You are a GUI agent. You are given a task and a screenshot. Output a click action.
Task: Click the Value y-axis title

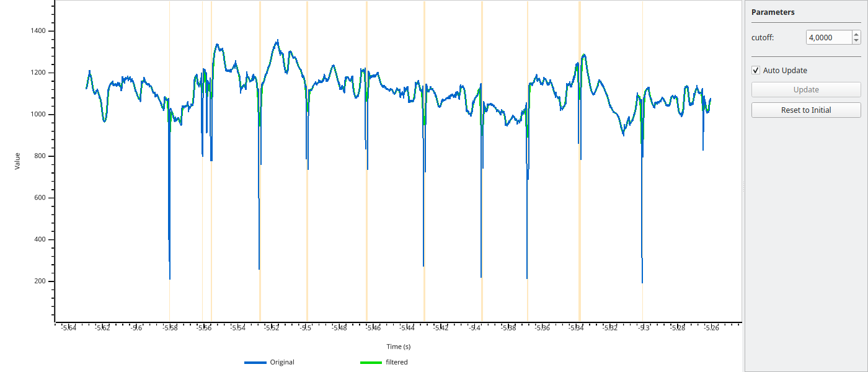pyautogui.click(x=17, y=161)
